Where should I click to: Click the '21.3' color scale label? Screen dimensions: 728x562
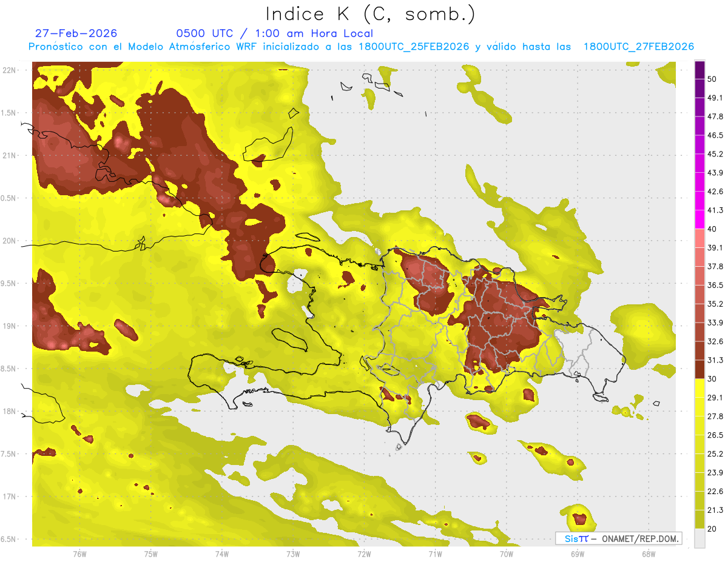coord(715,510)
